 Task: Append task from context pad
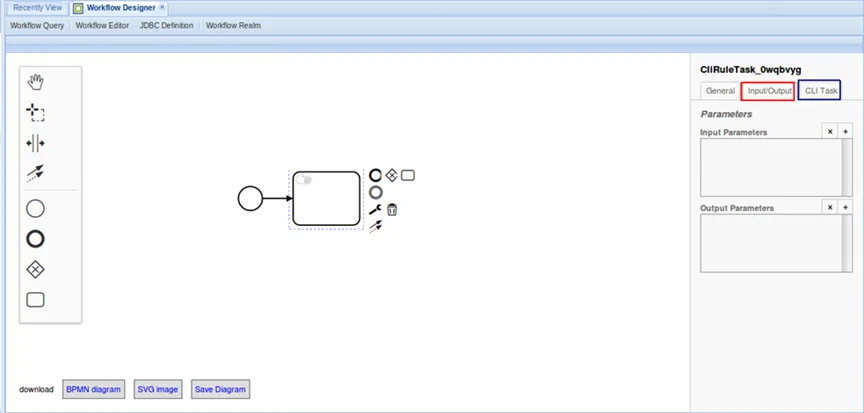408,176
